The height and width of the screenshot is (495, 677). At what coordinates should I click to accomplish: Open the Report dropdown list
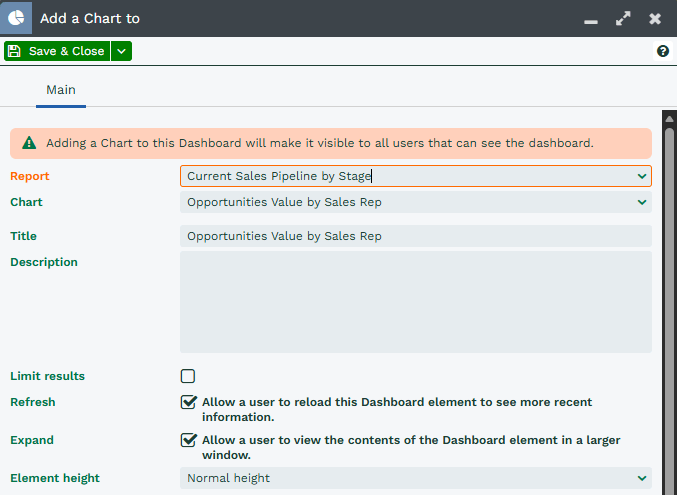415,176
